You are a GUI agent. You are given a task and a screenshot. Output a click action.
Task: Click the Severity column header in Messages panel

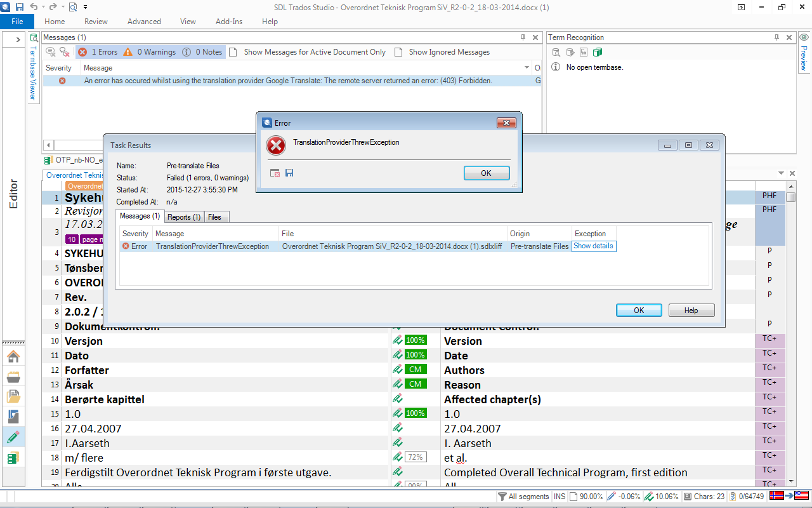click(59, 68)
